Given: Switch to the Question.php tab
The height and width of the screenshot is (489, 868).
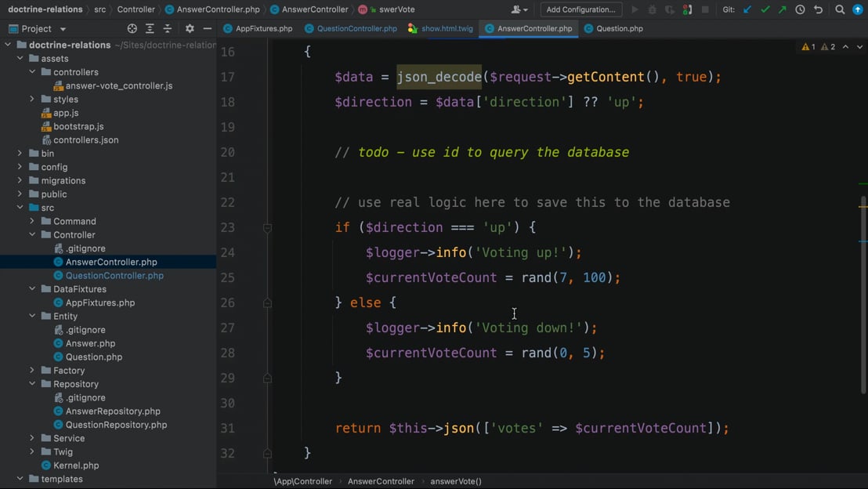Looking at the screenshot, I should click(x=619, y=28).
